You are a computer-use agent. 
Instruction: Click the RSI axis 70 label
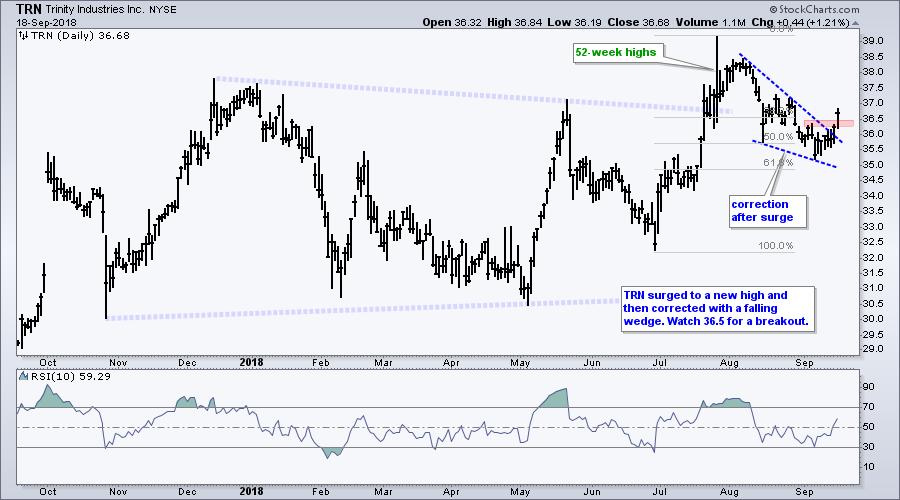[868, 407]
